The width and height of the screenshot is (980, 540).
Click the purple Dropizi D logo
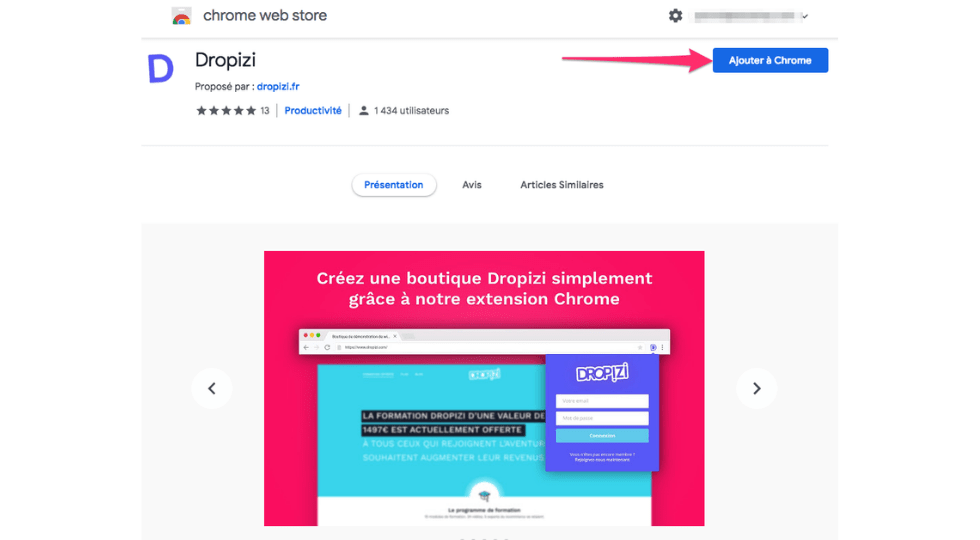point(160,68)
